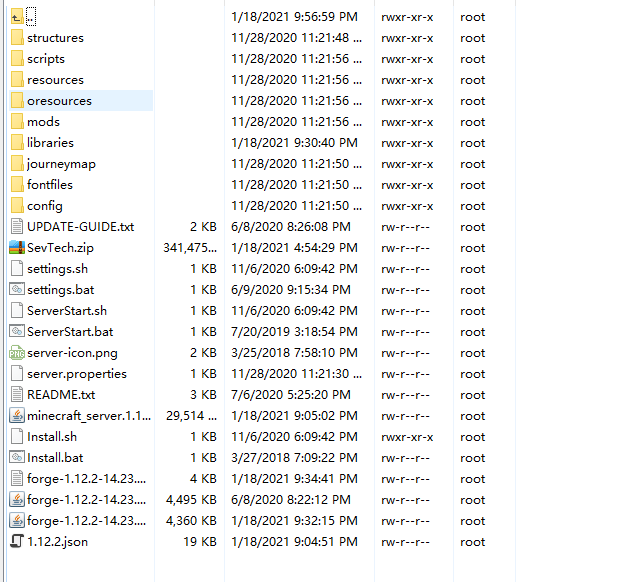Image resolution: width=635 pixels, height=582 pixels.
Task: Click the 'rw-r--r--' permission of README.txt
Action: 405,395
